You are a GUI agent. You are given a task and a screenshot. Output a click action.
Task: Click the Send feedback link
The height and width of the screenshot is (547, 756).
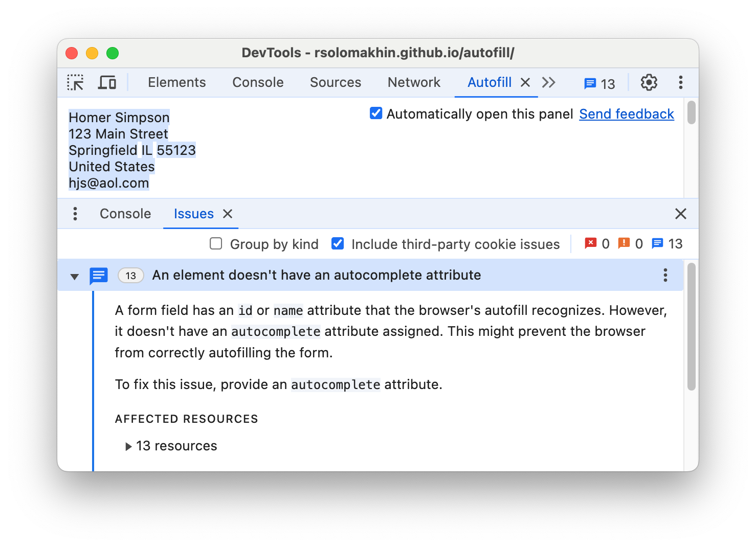(626, 114)
